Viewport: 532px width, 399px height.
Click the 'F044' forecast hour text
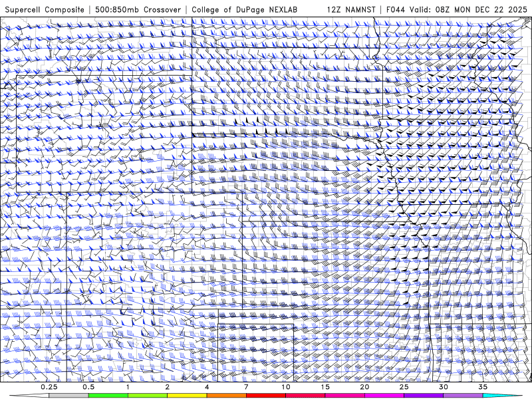click(x=396, y=9)
